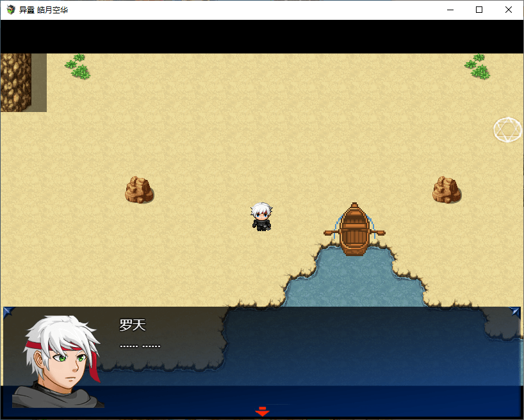
Task: Click the game app icon in title bar
Action: (11, 10)
